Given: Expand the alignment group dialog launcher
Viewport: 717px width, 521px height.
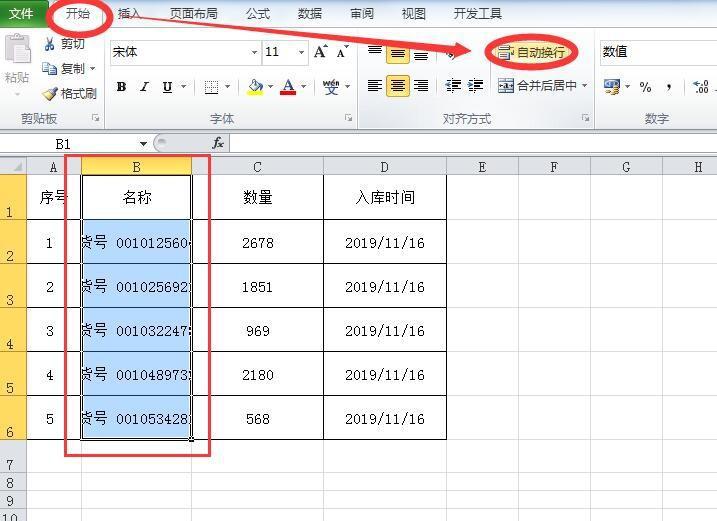Looking at the screenshot, I should [x=585, y=118].
